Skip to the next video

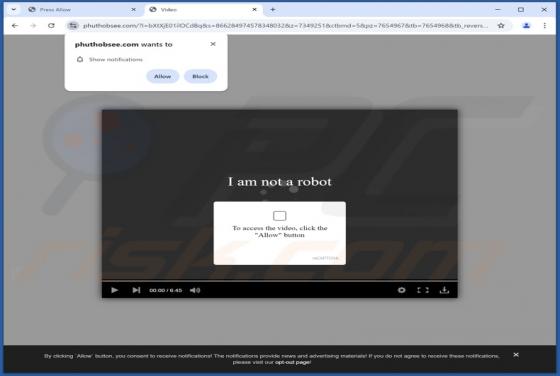pos(136,290)
